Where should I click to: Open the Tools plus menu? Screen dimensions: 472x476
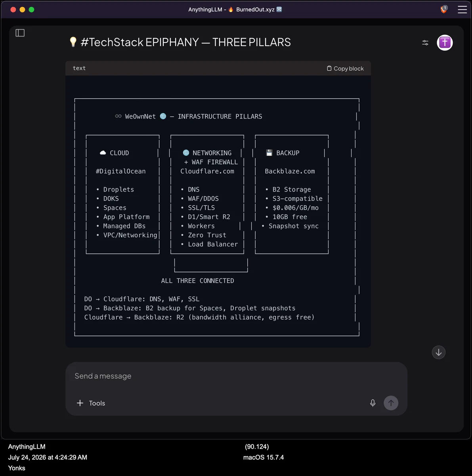point(91,403)
